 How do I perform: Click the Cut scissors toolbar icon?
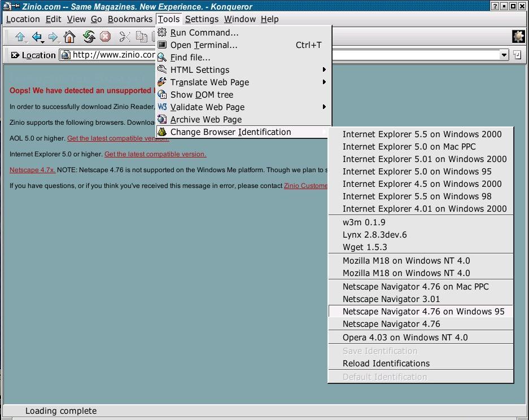coord(125,37)
